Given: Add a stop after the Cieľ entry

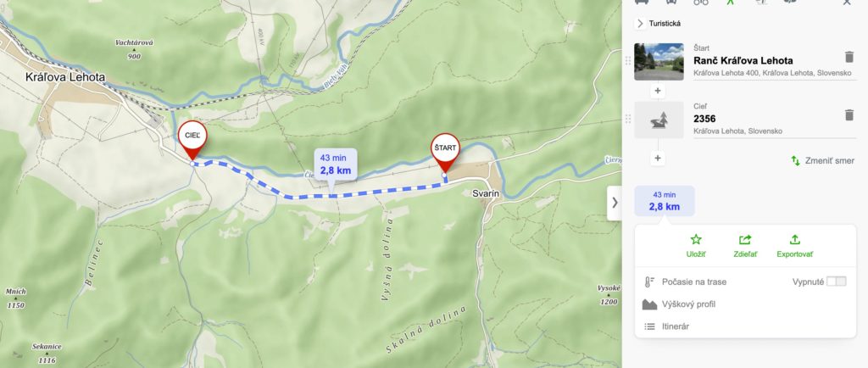Looking at the screenshot, I should (x=657, y=159).
